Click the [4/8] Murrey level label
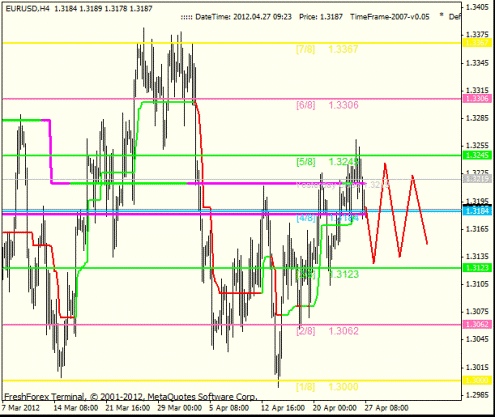This screenshot has width=495, height=417. [x=305, y=218]
